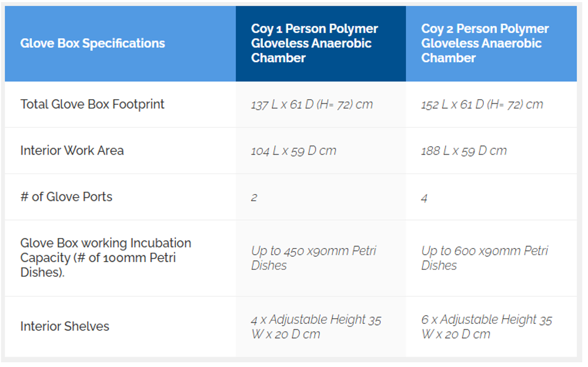
Task: Click the Glove Box Specifications header cell
Action: click(x=93, y=44)
